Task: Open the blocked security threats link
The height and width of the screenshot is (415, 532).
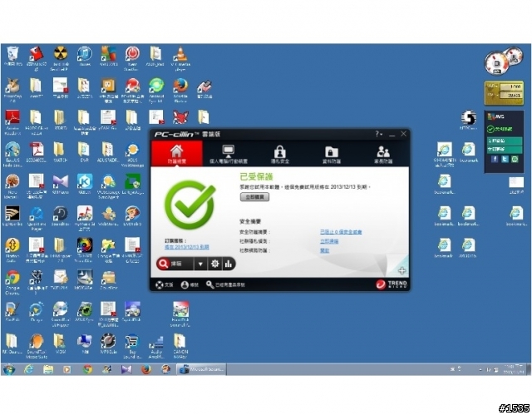Action: 341,232
